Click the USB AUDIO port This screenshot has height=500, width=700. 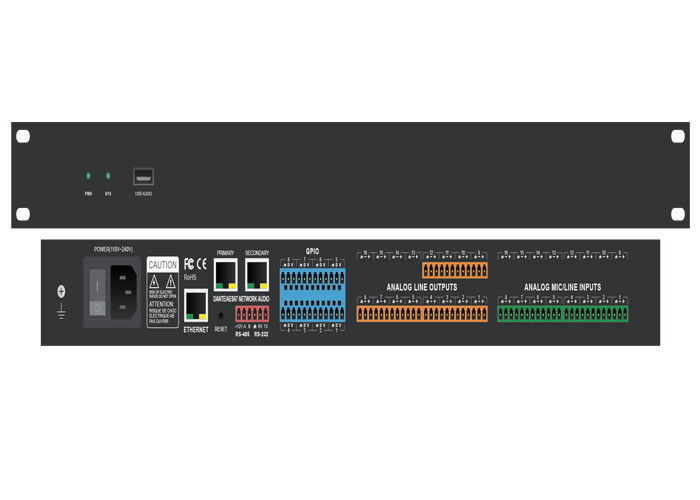click(143, 176)
